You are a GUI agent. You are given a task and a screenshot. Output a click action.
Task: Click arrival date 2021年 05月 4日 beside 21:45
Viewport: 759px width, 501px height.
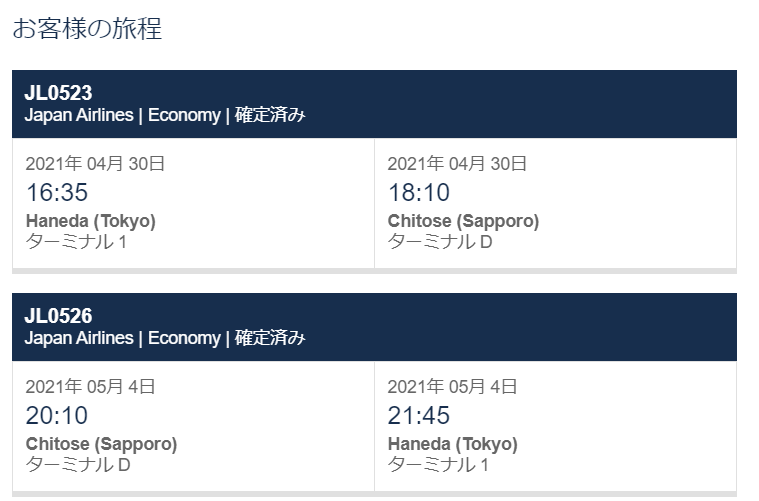[453, 386]
